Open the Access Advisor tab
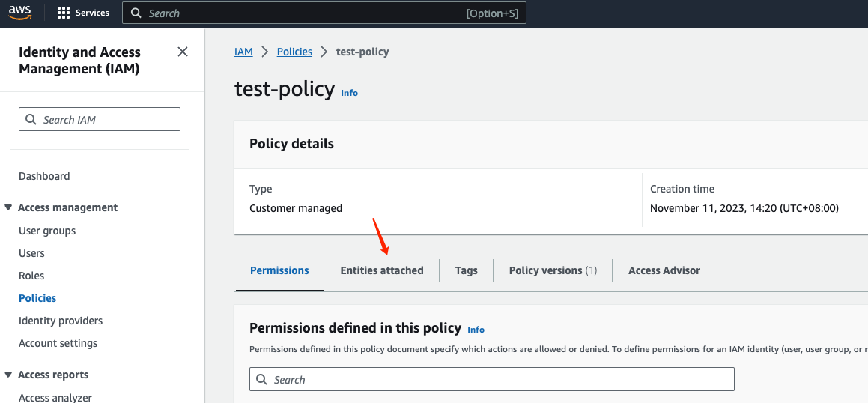 point(664,270)
